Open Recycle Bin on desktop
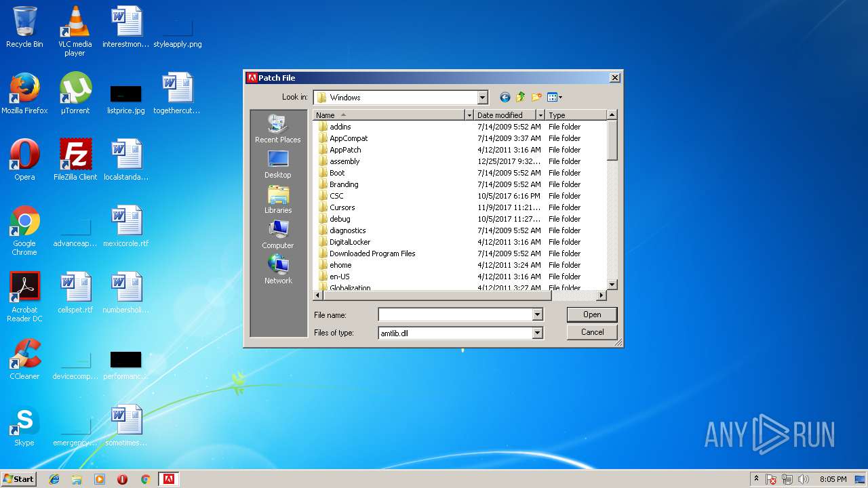This screenshot has width=868, height=488. [24, 27]
